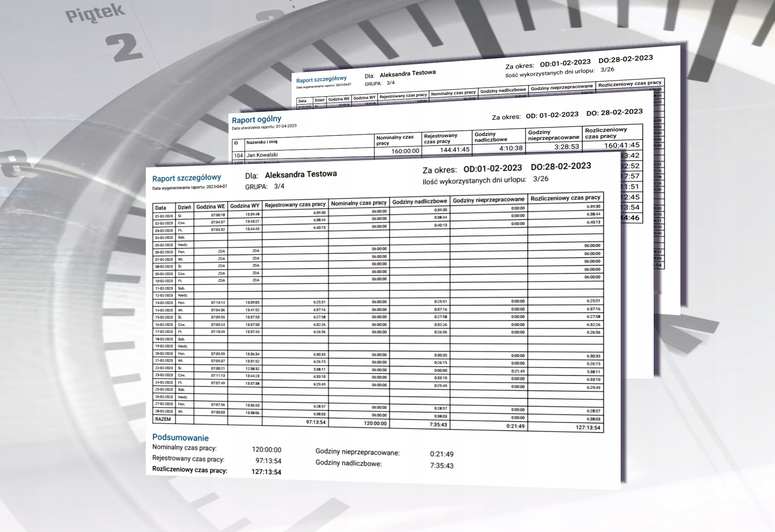Click 'Nominalny czas pracy' header in general report
Image resolution: width=775 pixels, height=532 pixels.
[x=395, y=140]
